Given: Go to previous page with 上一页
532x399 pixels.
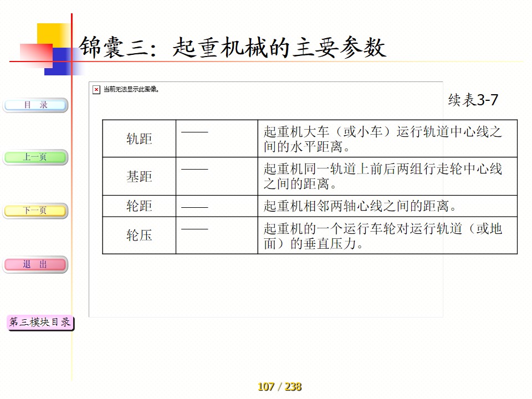Looking at the screenshot, I should [35, 157].
